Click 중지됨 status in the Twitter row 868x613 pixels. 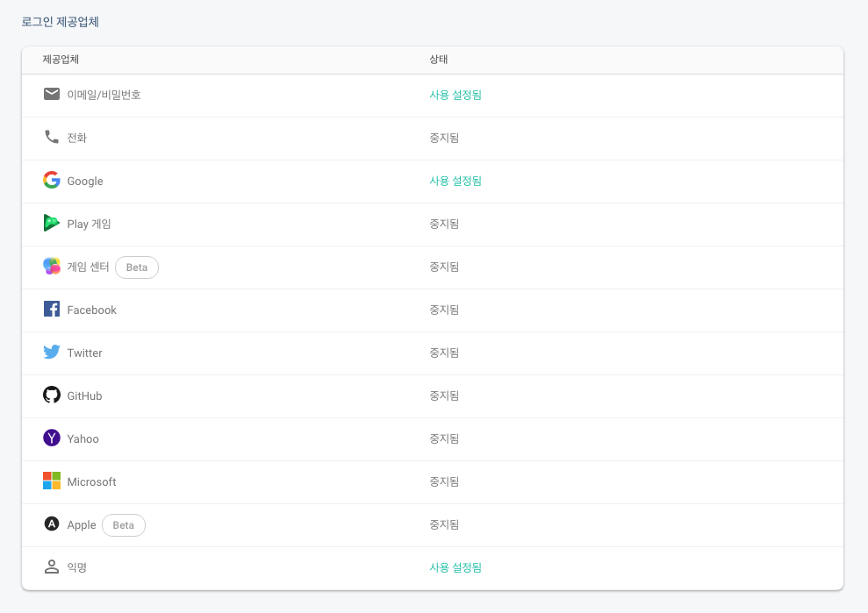(444, 353)
